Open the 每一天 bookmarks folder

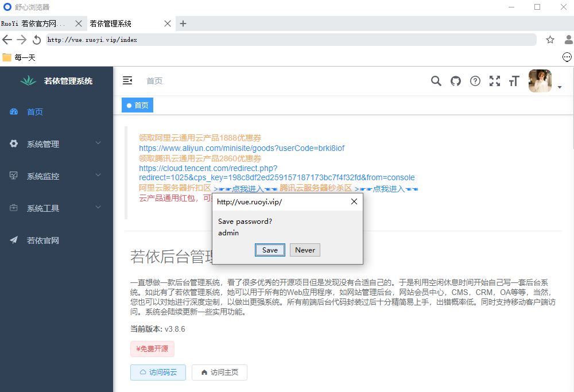[x=19, y=57]
